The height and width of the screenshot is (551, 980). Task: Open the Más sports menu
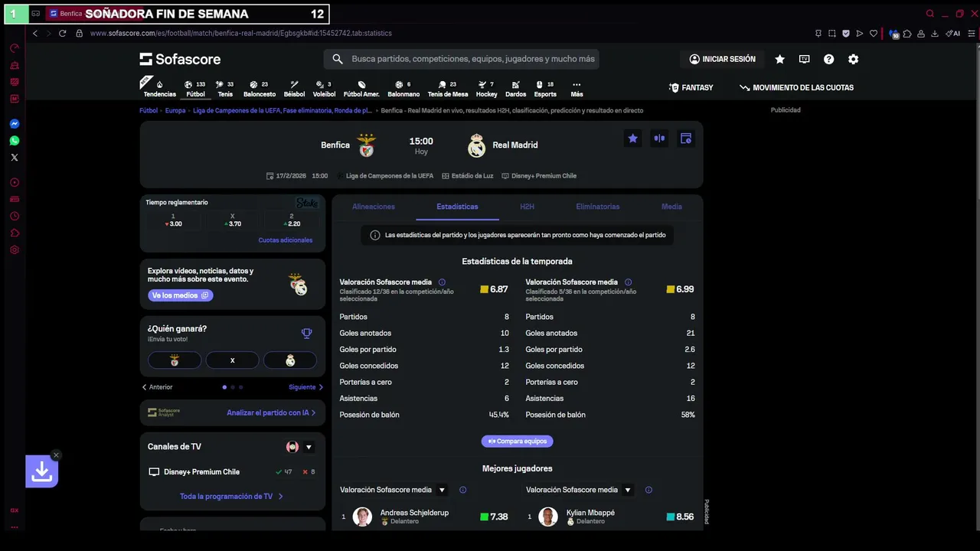tap(577, 89)
